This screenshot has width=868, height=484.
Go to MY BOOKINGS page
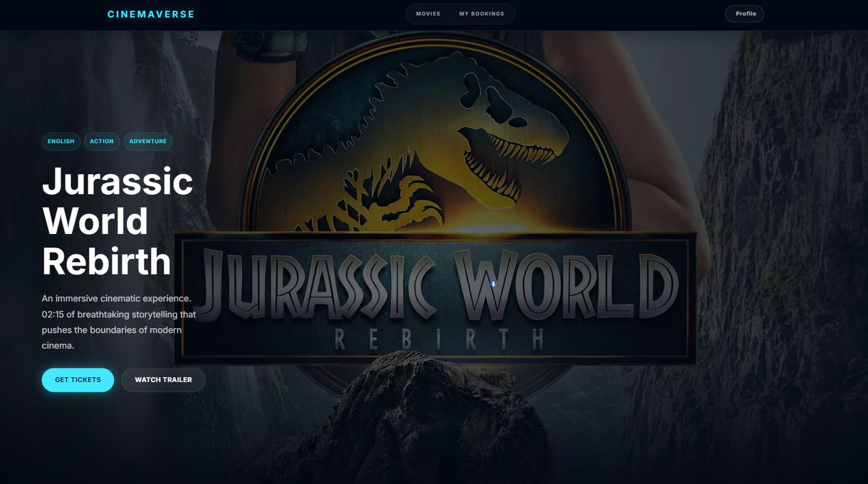pos(481,14)
